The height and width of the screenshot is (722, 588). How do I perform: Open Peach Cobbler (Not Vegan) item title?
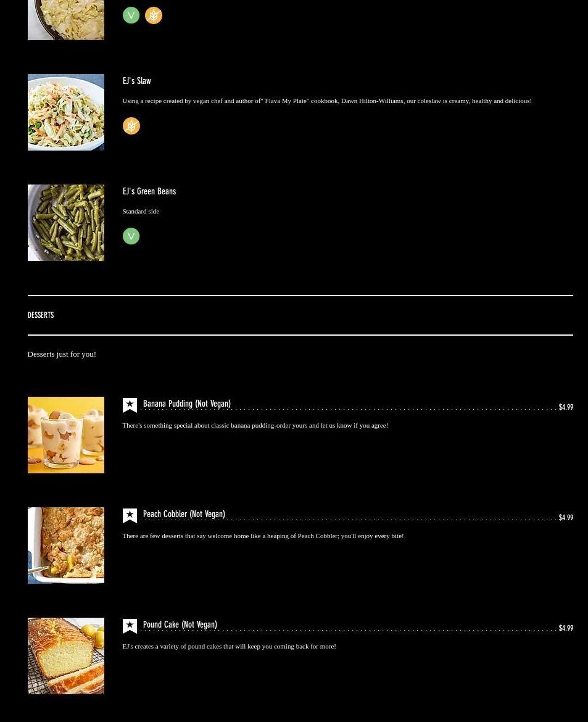184,514
